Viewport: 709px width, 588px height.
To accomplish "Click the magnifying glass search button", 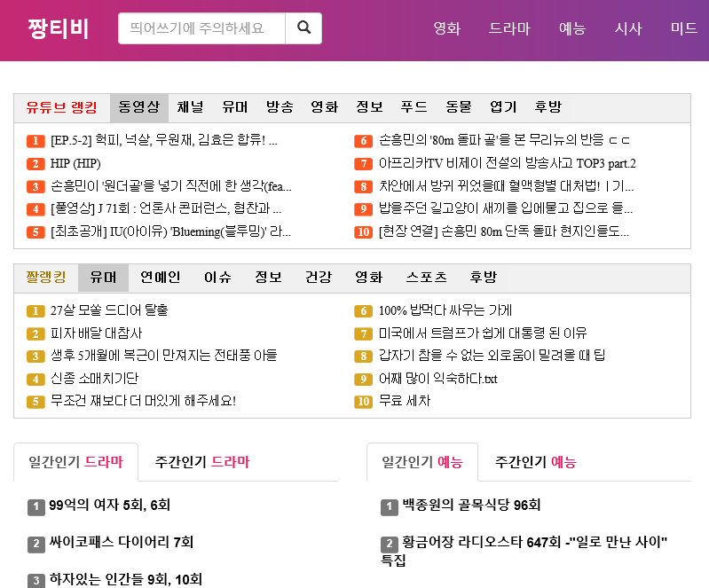I will click(303, 28).
